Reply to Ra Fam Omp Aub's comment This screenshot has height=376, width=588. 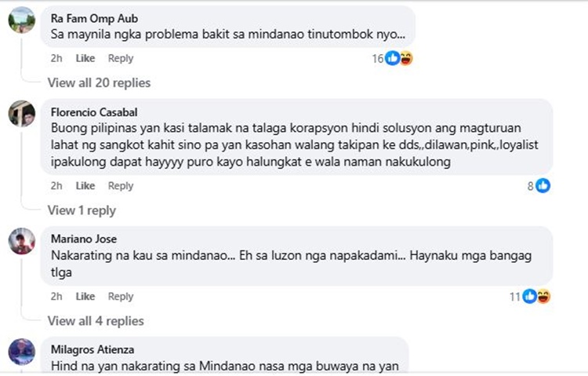(x=121, y=58)
